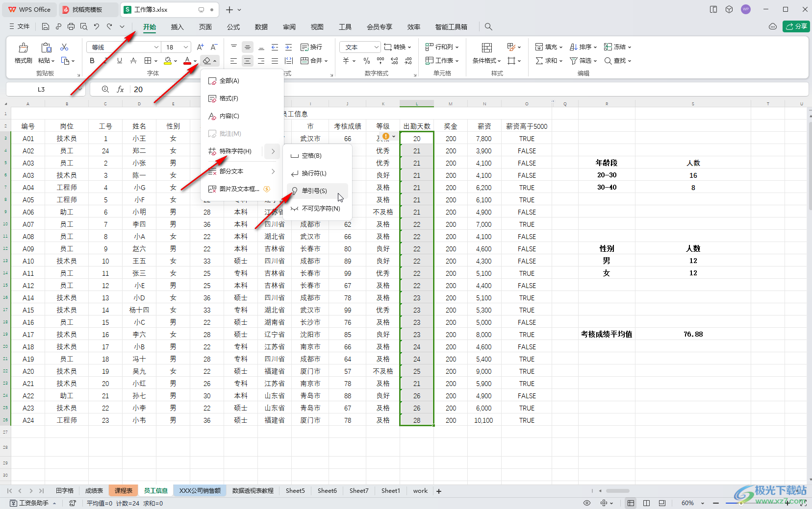Switch to the 数据 ribbon tab
This screenshot has width=812, height=509.
click(x=261, y=27)
